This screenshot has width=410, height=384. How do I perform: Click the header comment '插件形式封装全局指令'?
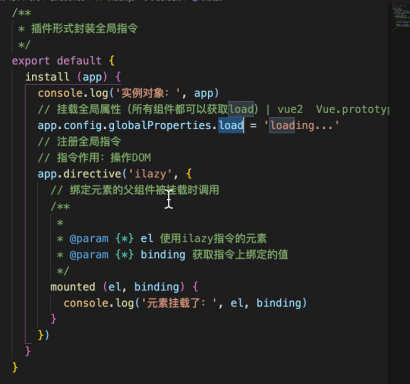tap(84, 28)
